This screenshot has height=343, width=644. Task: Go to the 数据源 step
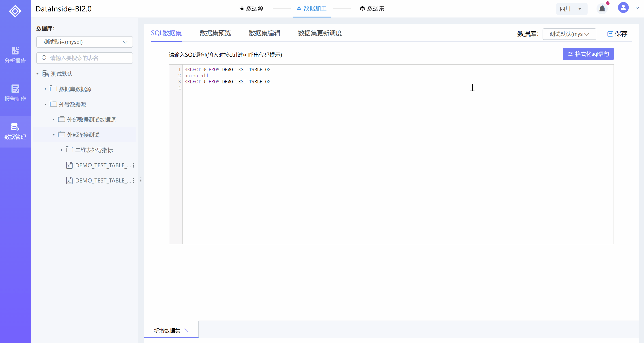tap(251, 9)
